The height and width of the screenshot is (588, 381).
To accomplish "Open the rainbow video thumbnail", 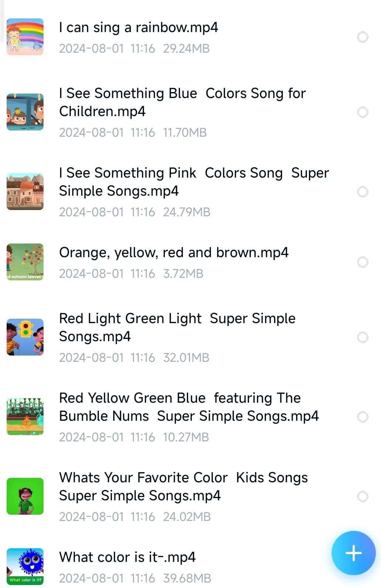I will click(25, 37).
